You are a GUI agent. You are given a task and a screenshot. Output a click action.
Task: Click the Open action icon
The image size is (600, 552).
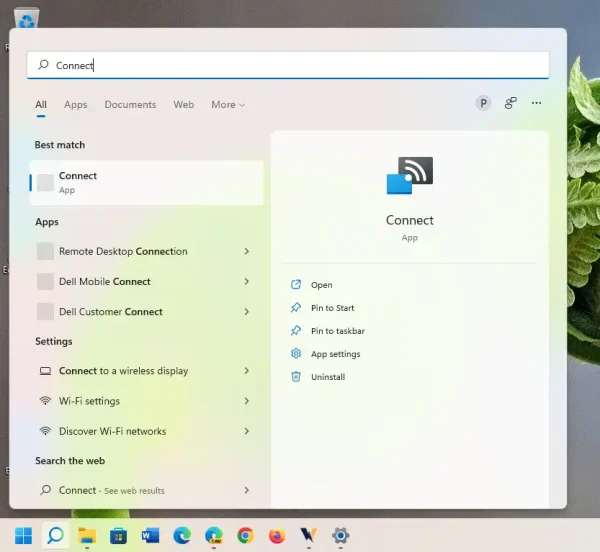[296, 285]
